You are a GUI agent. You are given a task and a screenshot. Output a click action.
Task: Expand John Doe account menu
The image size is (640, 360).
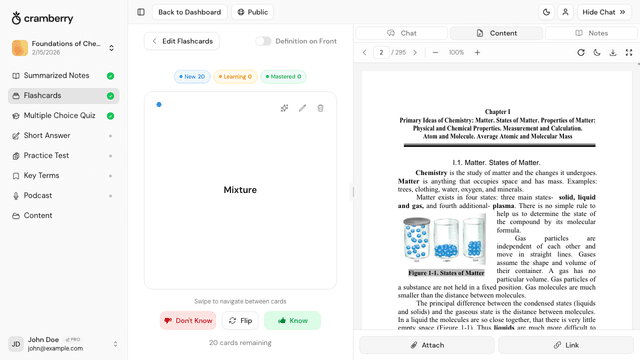click(115, 344)
